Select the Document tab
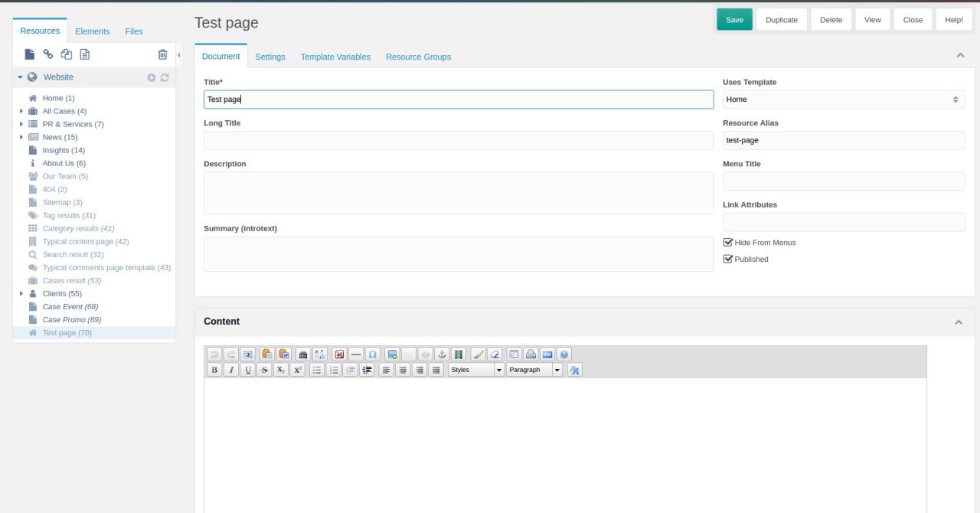The height and width of the screenshot is (513, 980). (x=221, y=56)
